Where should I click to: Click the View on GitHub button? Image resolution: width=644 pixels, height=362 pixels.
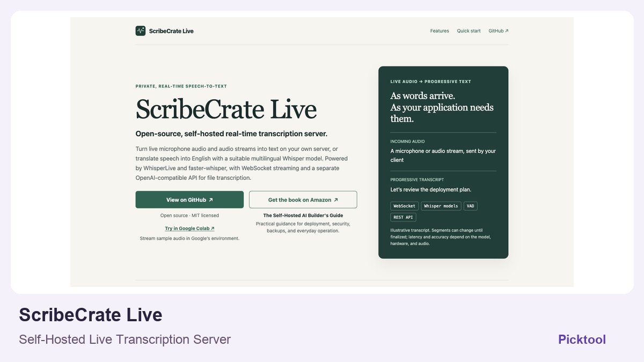189,200
